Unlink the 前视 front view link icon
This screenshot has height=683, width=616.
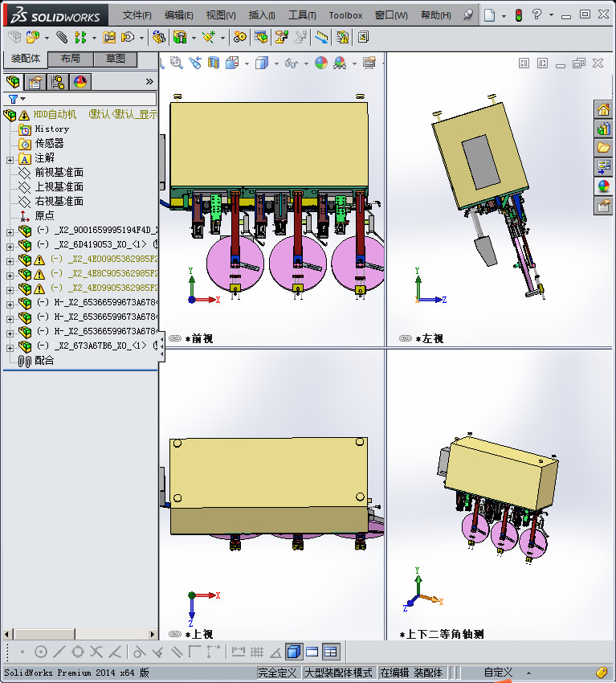coord(175,338)
